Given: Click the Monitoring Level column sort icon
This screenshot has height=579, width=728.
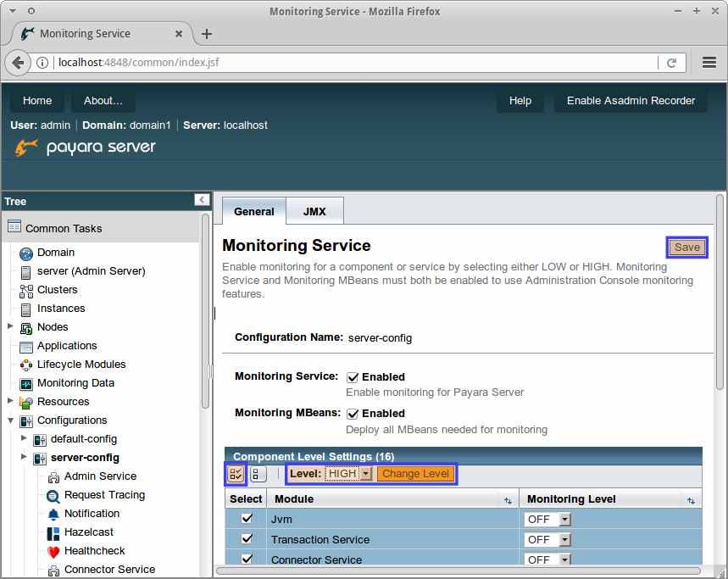Looking at the screenshot, I should pos(691,500).
